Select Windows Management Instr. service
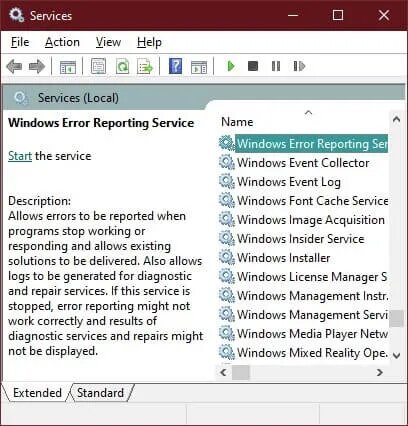The height and width of the screenshot is (426, 408). click(x=303, y=296)
